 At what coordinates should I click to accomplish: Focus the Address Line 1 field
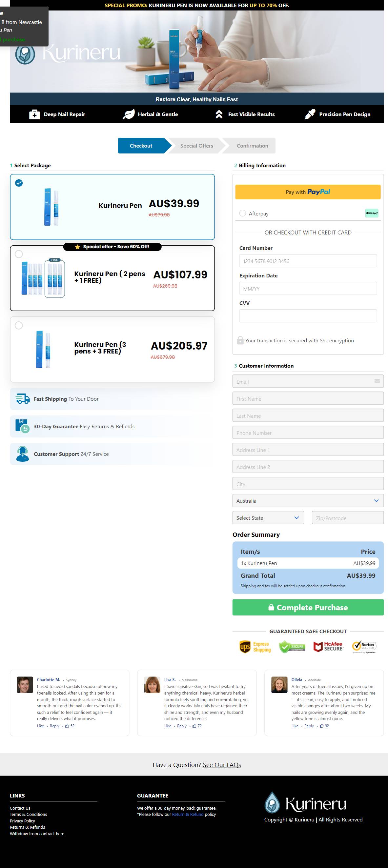(308, 450)
